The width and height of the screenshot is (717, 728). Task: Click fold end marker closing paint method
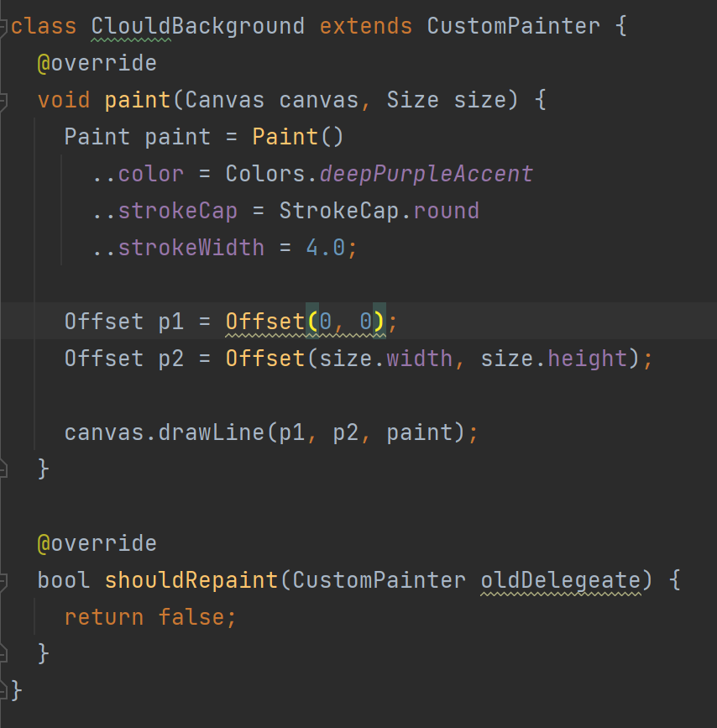(3, 469)
